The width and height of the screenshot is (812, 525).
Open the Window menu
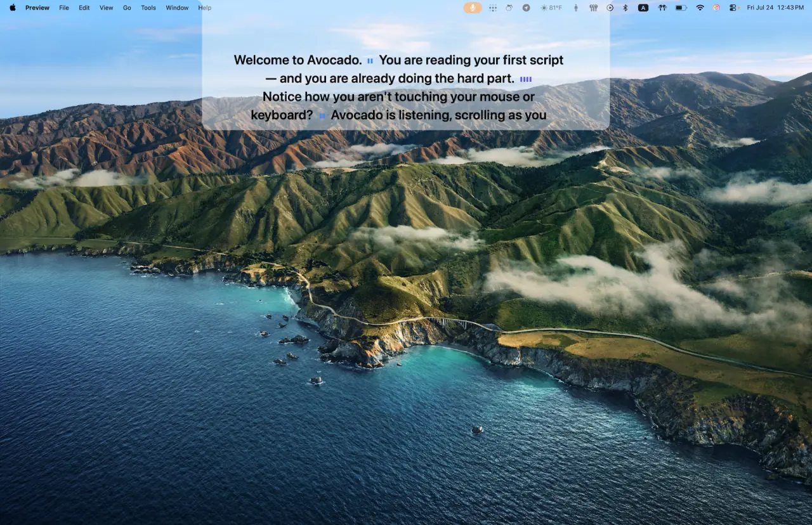point(177,8)
